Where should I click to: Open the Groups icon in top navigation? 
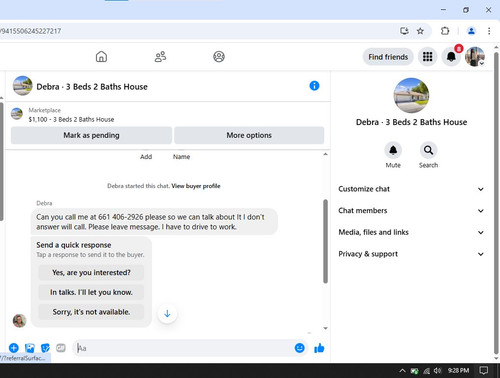coord(219,57)
